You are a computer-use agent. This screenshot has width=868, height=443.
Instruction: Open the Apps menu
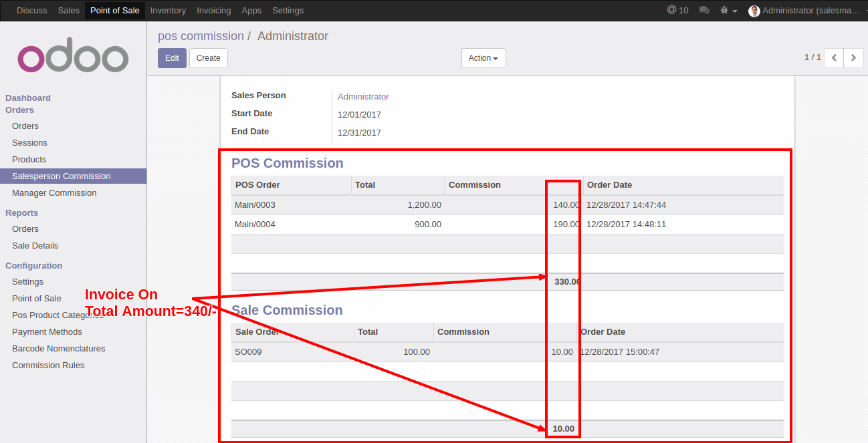click(x=251, y=11)
